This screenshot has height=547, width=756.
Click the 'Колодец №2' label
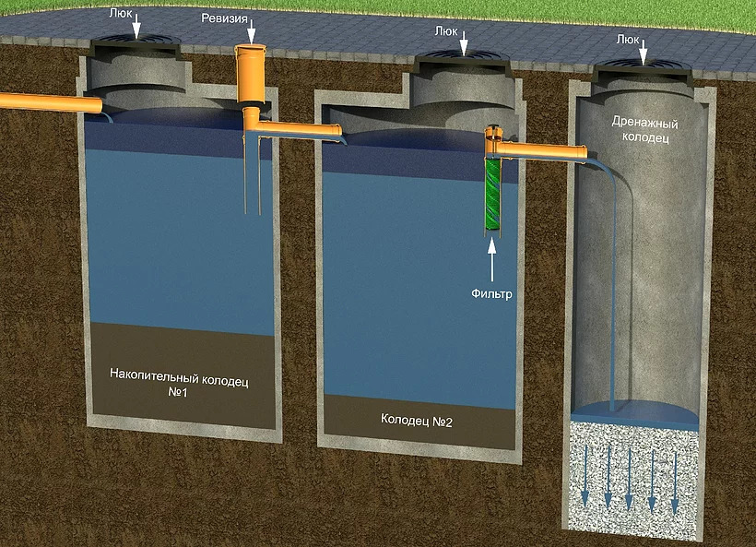click(417, 420)
